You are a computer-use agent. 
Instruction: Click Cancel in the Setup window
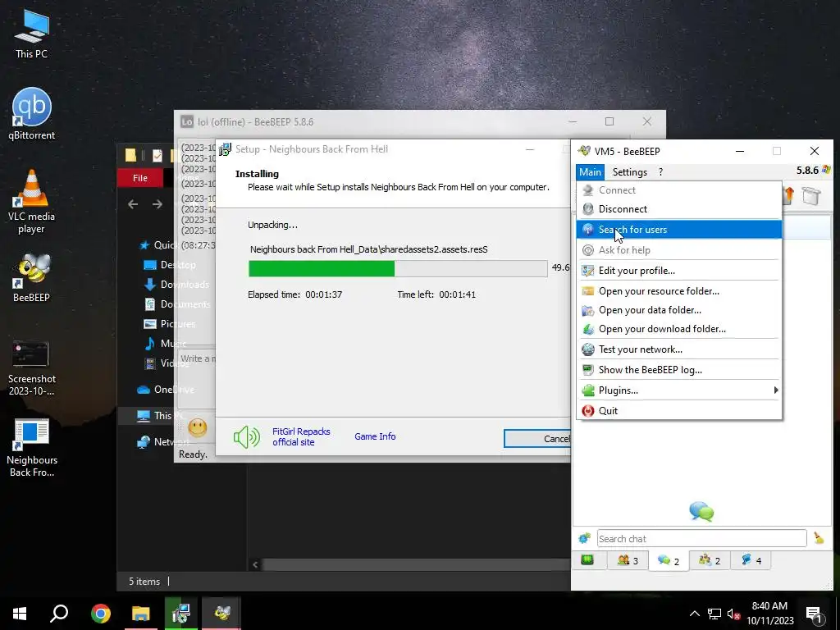(x=538, y=439)
